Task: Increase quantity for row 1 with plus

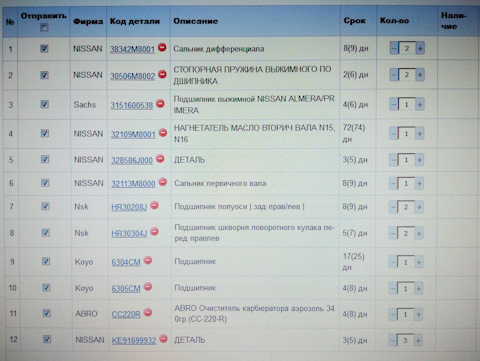Action: tap(420, 48)
